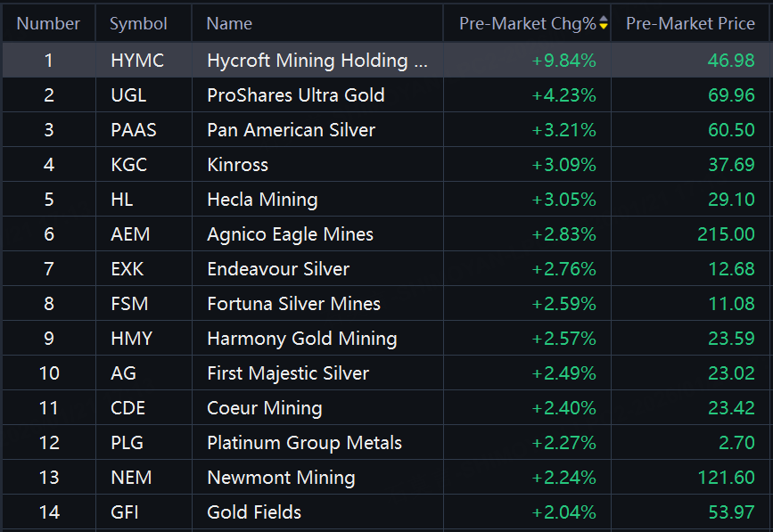Choose Fortuna Silver Mines row
Image resolution: width=773 pixels, height=532 pixels.
293,304
